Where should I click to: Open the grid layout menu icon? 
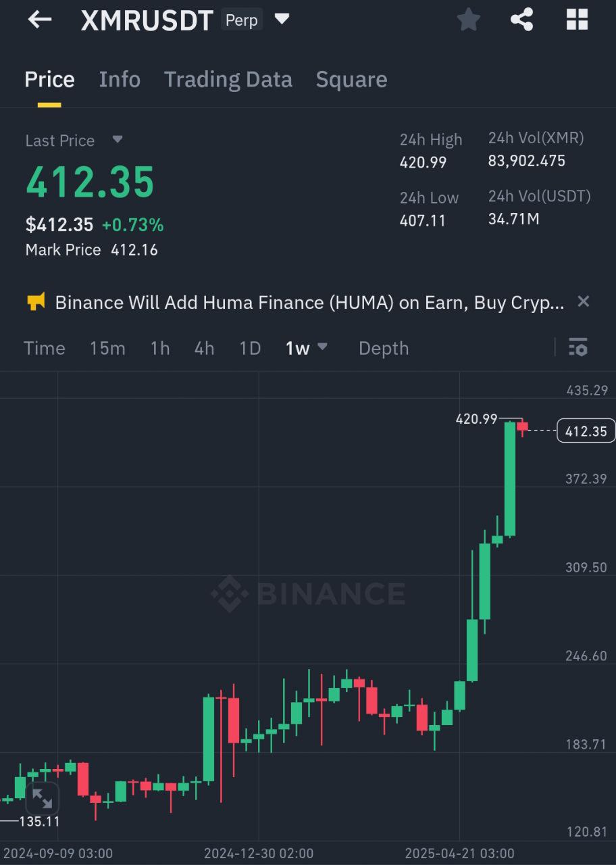[x=577, y=20]
